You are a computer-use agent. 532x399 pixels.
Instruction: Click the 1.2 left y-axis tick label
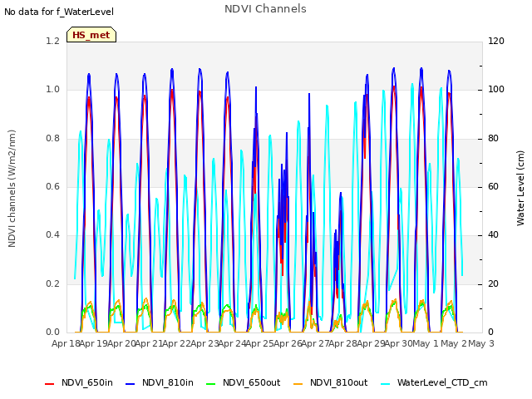(x=53, y=41)
